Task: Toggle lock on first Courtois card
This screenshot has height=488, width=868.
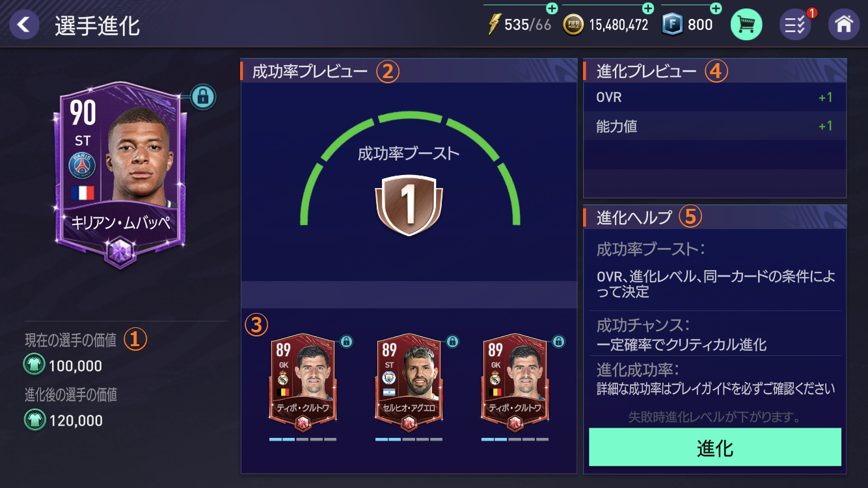Action: pyautogui.click(x=347, y=342)
